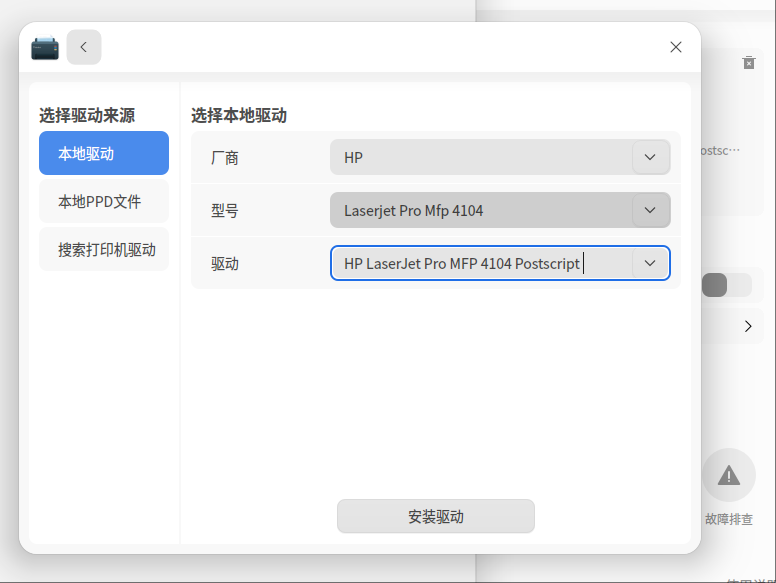Screen dimensions: 776x583
Task: Expand the 型号 dropdown arrow
Action: tap(650, 210)
